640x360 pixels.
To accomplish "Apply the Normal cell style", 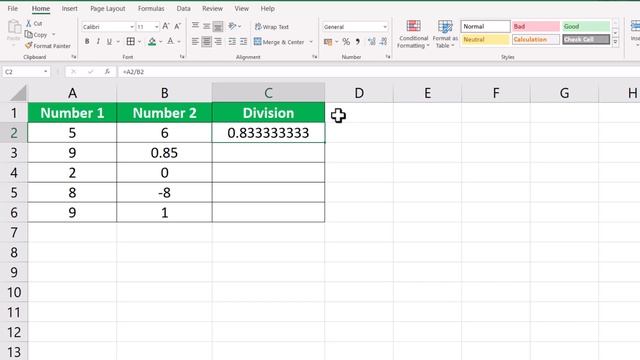I will coord(485,27).
